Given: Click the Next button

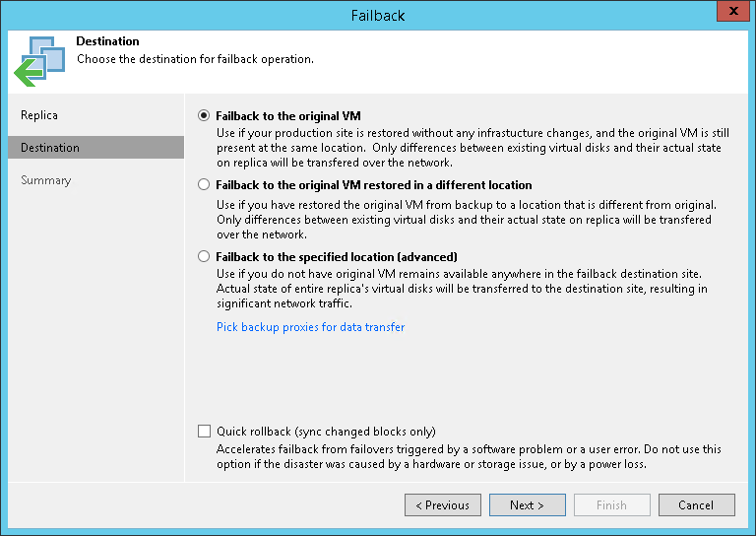Looking at the screenshot, I should [x=527, y=505].
